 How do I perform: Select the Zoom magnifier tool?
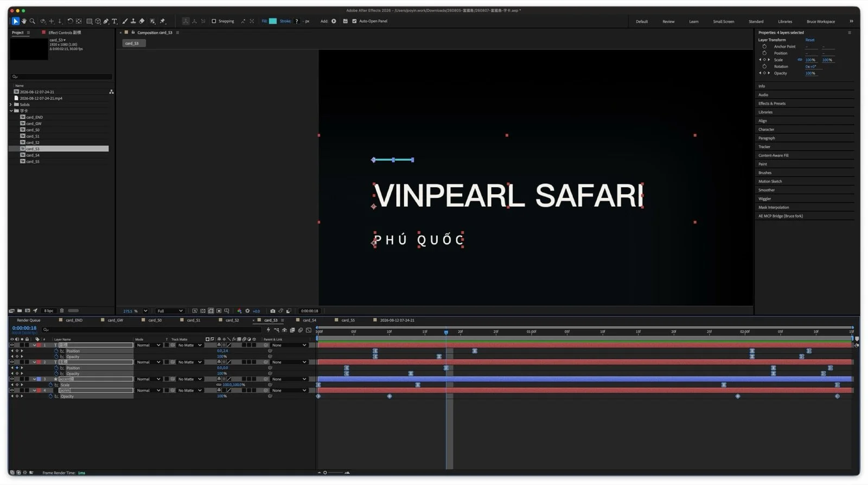[x=33, y=21]
